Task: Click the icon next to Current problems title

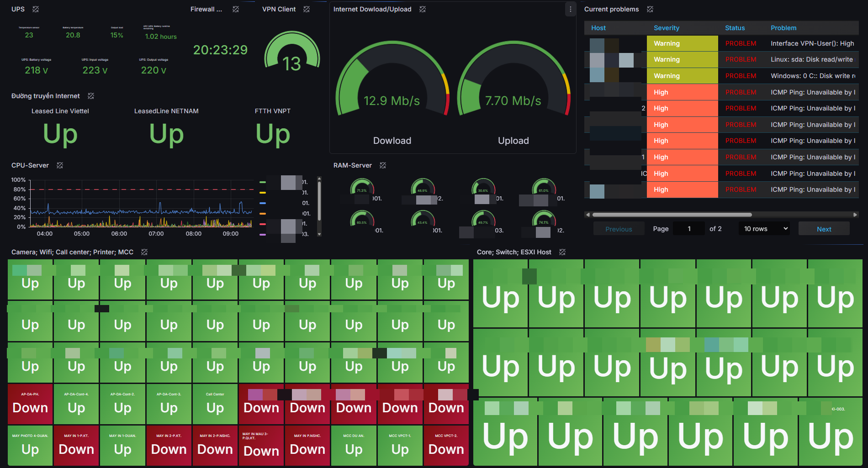Action: [650, 9]
